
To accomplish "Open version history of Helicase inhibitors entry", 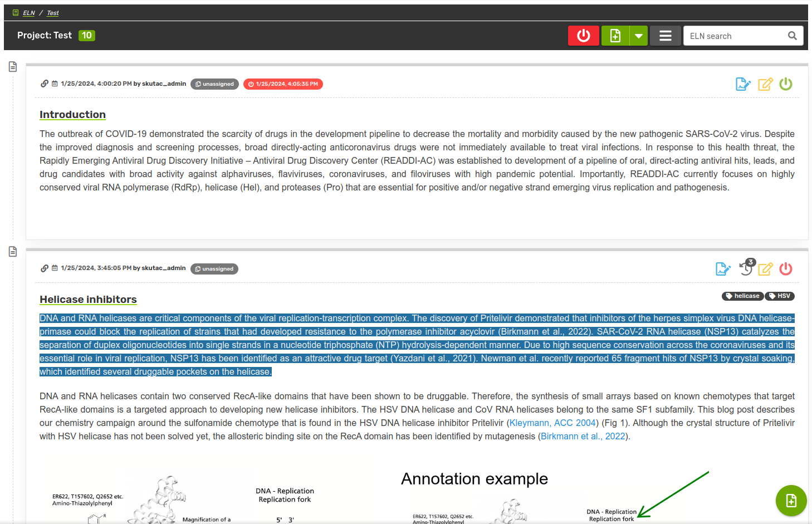I will [746, 268].
